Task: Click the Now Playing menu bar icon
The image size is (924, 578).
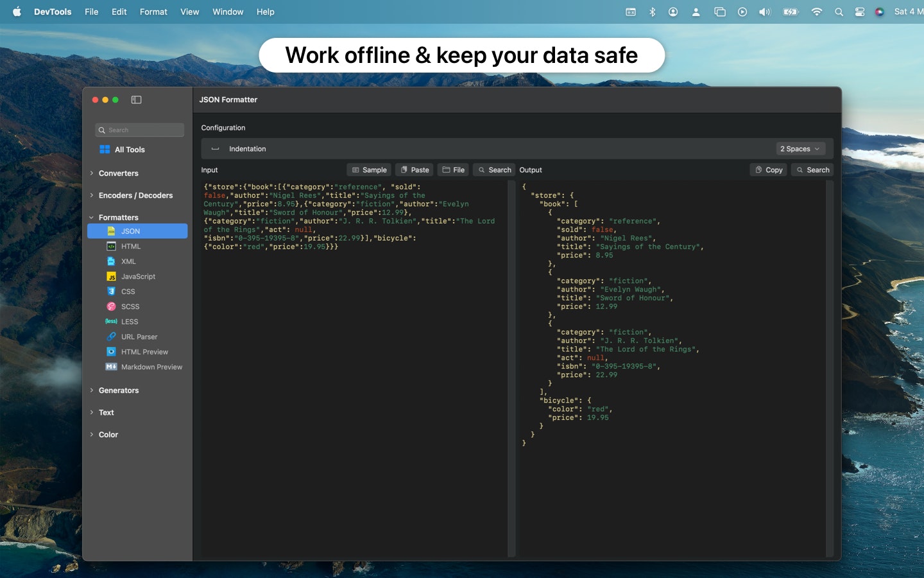Action: [742, 12]
